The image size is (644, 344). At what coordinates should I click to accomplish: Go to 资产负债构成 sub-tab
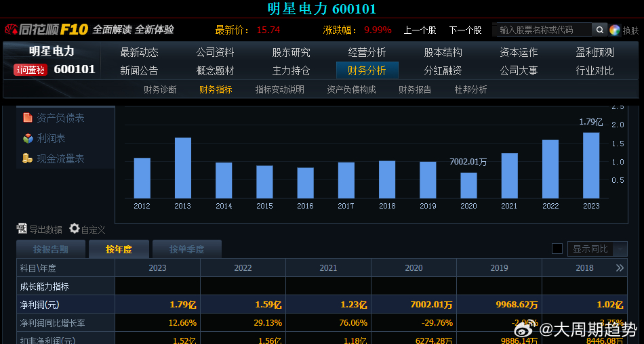351,89
